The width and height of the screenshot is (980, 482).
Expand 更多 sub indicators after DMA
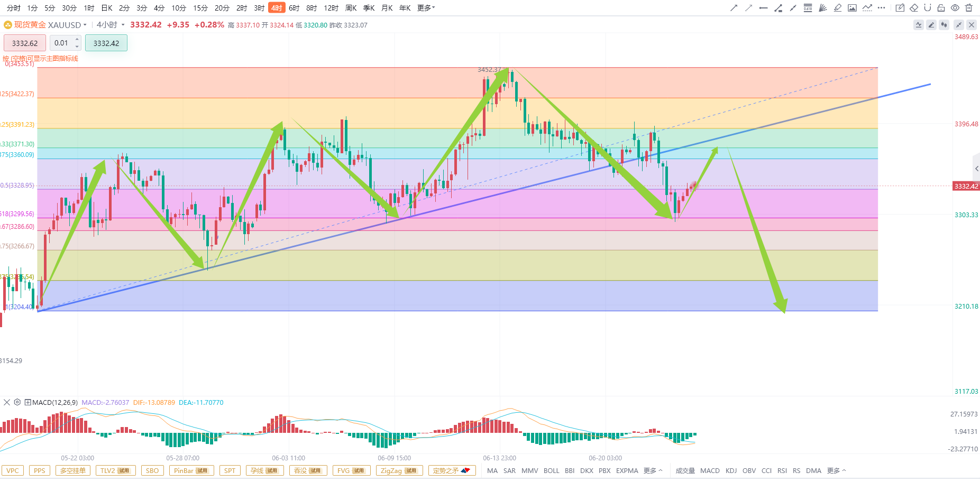point(837,470)
